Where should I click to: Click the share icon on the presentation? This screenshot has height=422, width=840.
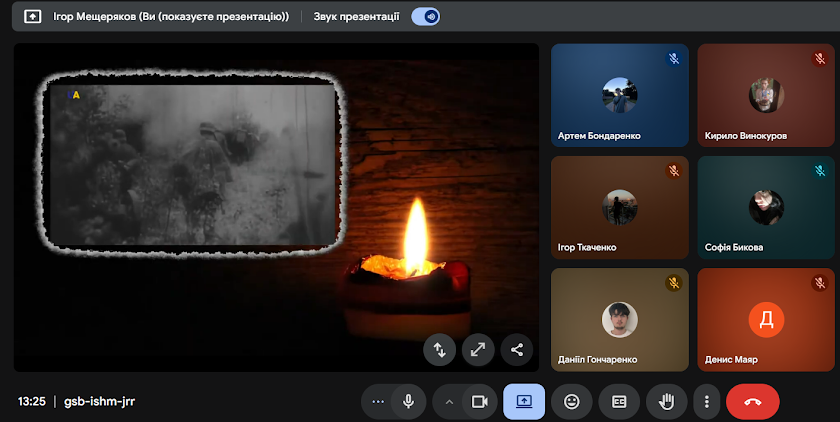[517, 349]
